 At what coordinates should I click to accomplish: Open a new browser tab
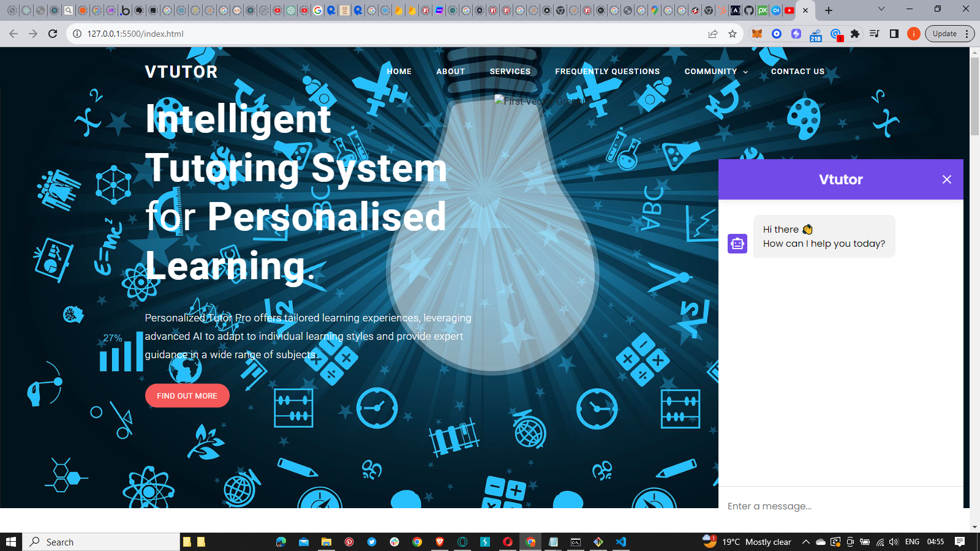pyautogui.click(x=829, y=10)
